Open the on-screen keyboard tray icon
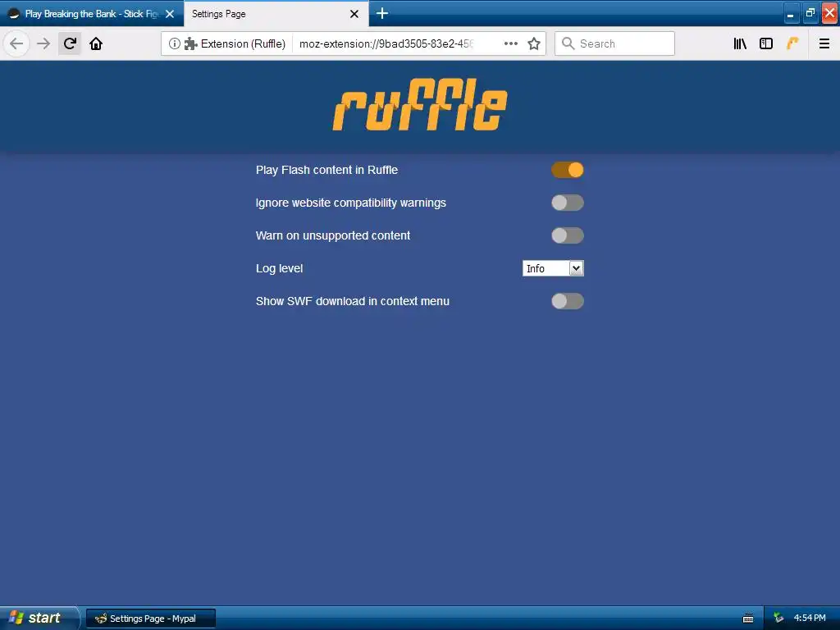 click(748, 619)
